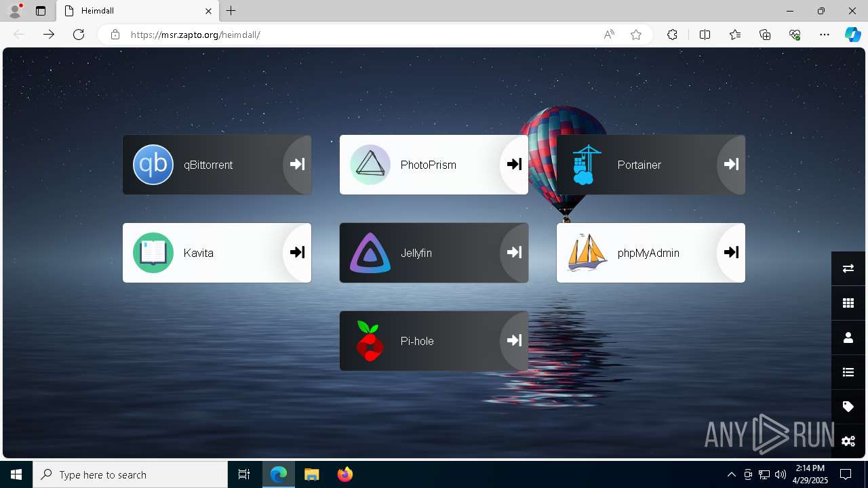Open the Heimdall application list icon
The image size is (868, 488).
click(848, 372)
